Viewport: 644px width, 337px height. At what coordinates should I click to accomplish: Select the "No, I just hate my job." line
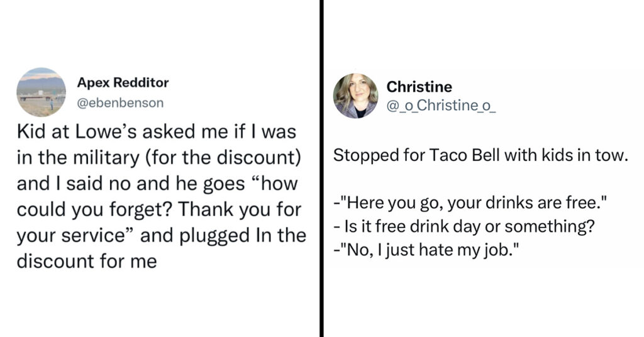(426, 250)
